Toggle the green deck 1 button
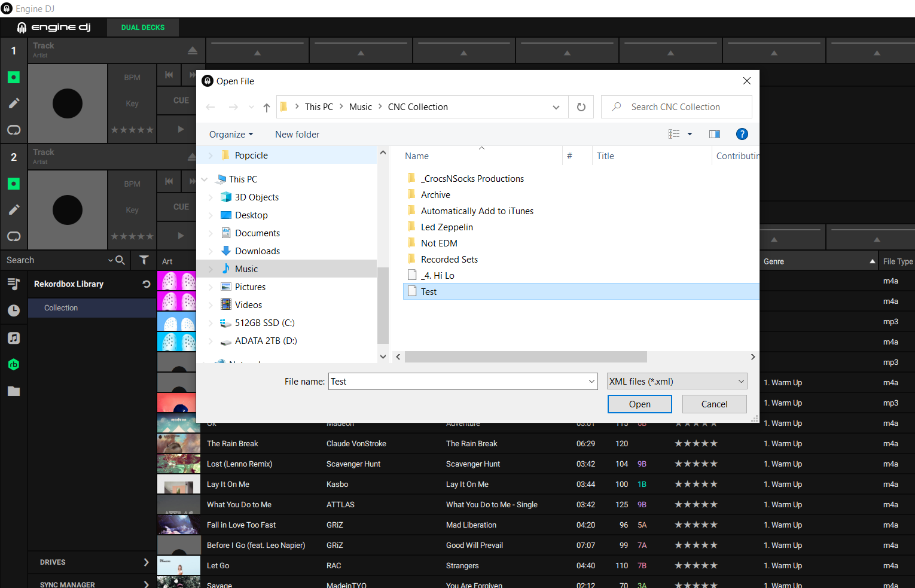Image resolution: width=915 pixels, height=588 pixels. click(14, 77)
